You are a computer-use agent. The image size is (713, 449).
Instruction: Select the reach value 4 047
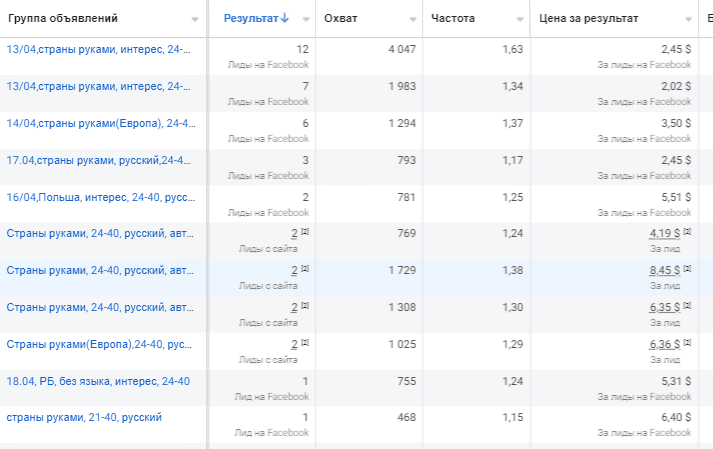point(402,49)
